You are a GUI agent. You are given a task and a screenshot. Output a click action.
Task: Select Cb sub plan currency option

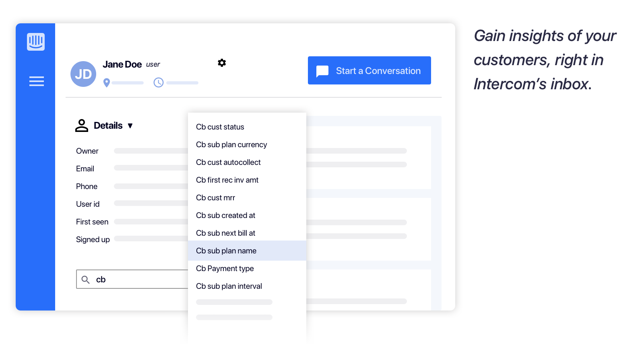(x=231, y=144)
